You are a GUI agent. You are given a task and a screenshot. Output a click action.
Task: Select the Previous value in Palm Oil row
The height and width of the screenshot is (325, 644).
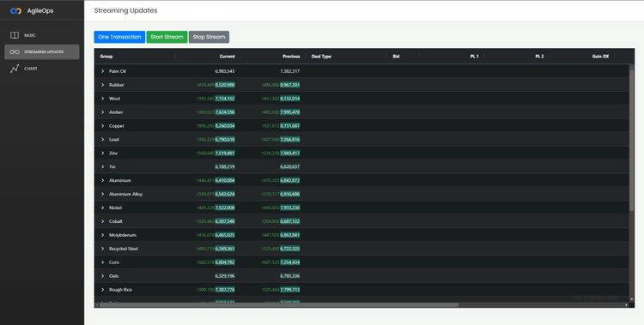tap(290, 71)
